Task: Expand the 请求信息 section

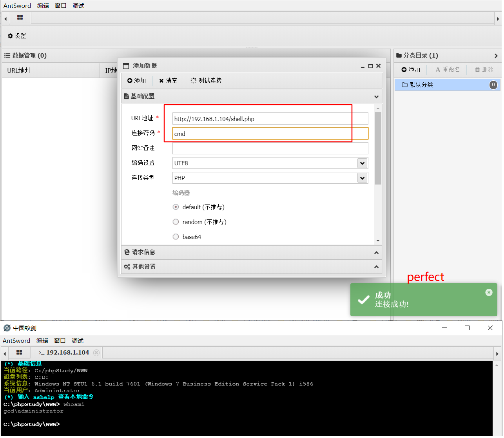Action: pos(252,252)
